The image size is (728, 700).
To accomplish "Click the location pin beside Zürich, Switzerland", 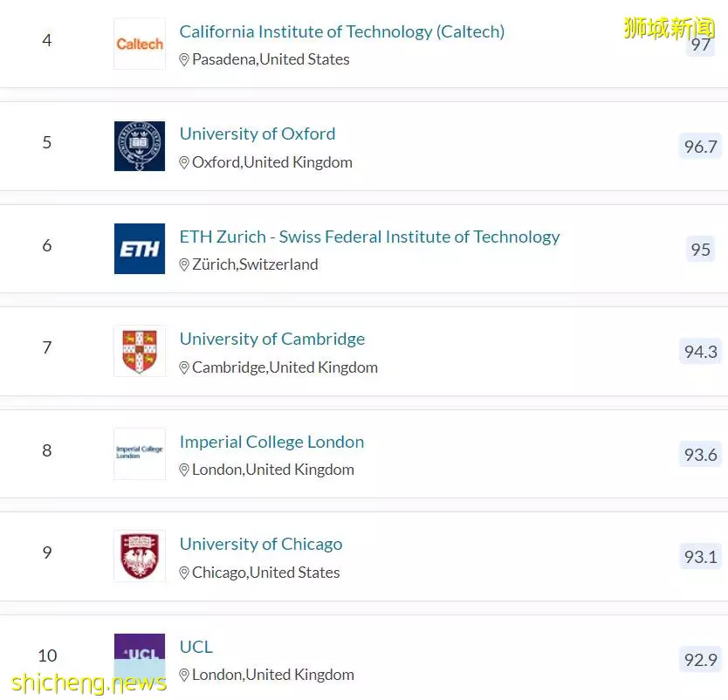I will pyautogui.click(x=184, y=264).
